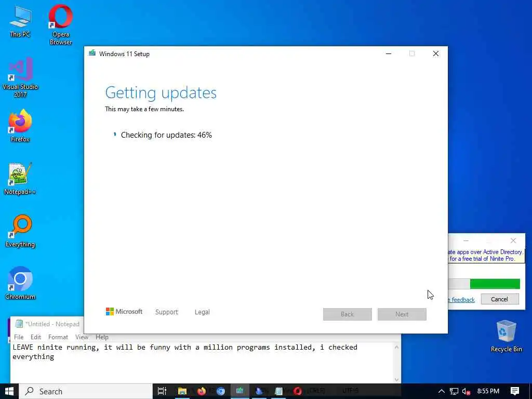This screenshot has width=532, height=399.
Task: Click the Untitled - Notepad title bar
Action: point(47,324)
